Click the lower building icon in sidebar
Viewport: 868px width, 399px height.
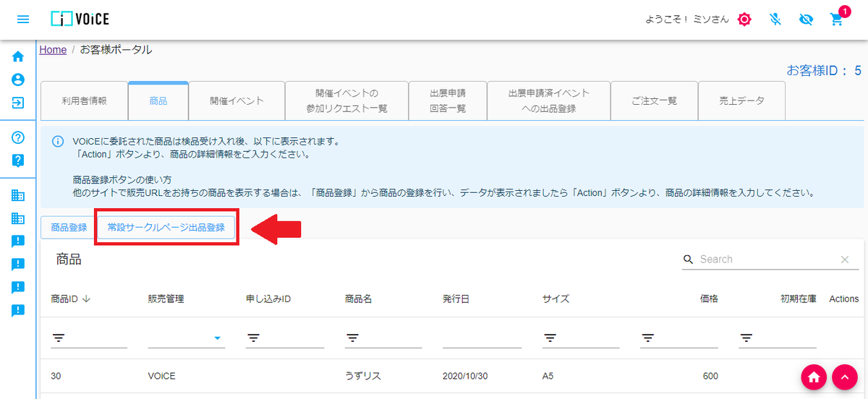point(18,218)
